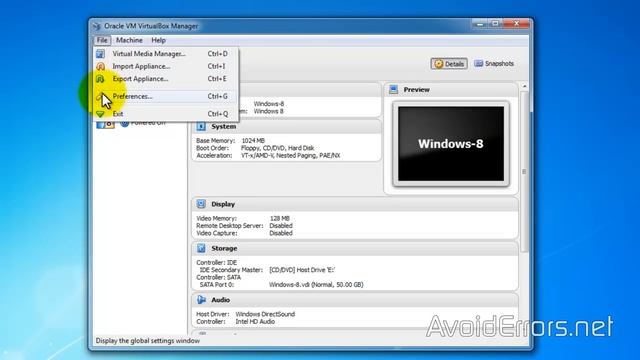The height and width of the screenshot is (360, 640).
Task: Click the Storage section icon
Action: [201, 248]
